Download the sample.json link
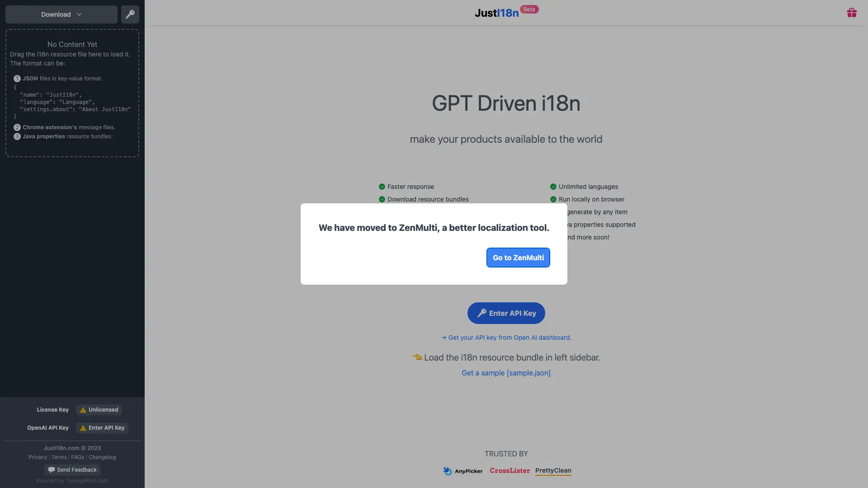868x488 pixels. 506,373
